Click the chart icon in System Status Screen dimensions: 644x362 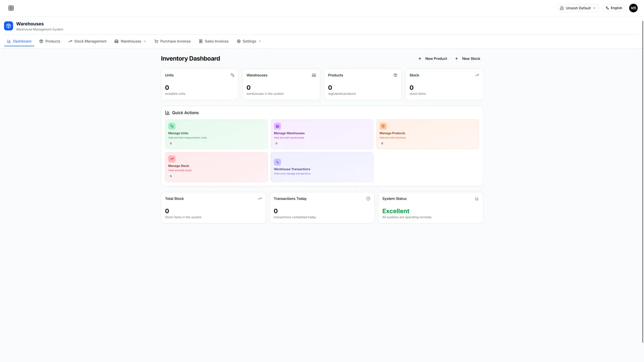pyautogui.click(x=477, y=199)
